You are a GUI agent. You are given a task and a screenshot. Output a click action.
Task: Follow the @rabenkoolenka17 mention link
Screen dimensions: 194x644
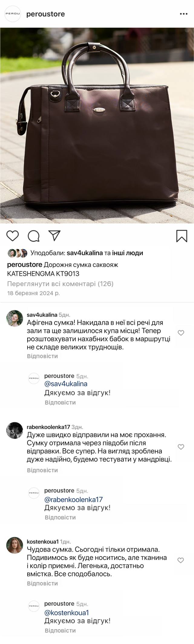[74, 500]
